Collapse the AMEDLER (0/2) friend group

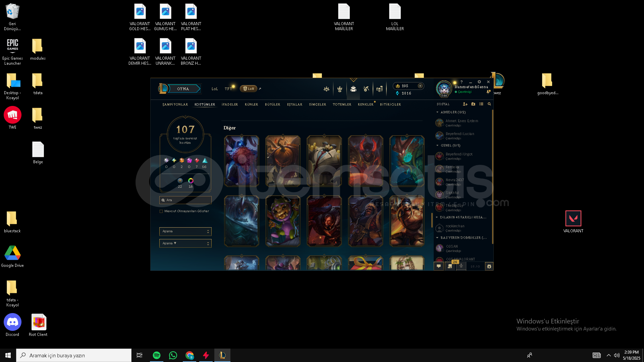click(437, 112)
